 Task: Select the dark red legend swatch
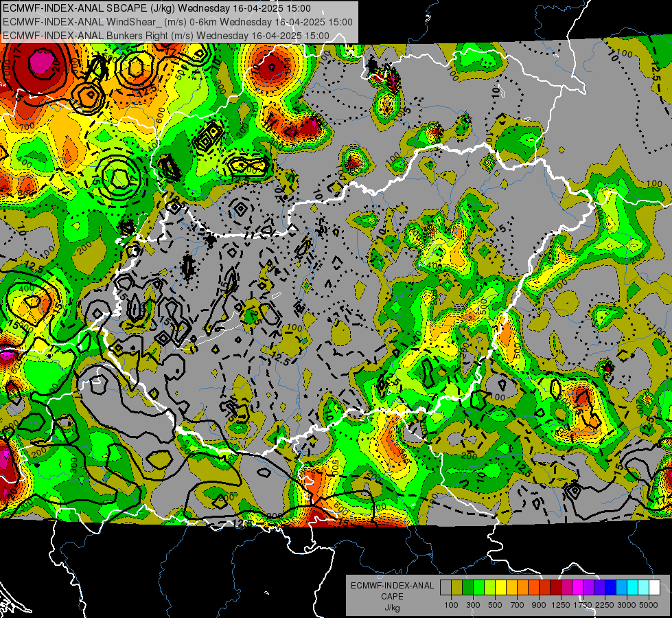(x=555, y=588)
